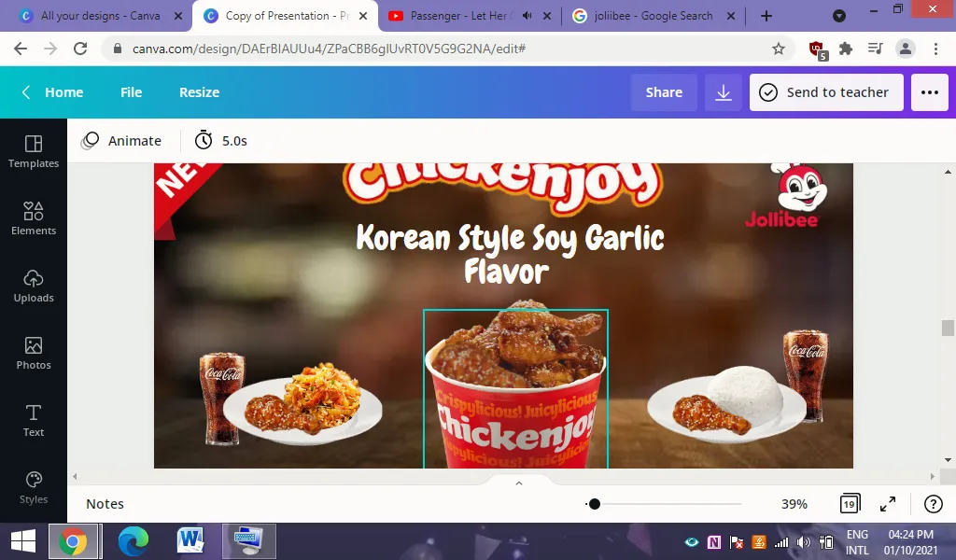The image size is (956, 560).
Task: Open the three-dot more options menu
Action: click(x=930, y=92)
